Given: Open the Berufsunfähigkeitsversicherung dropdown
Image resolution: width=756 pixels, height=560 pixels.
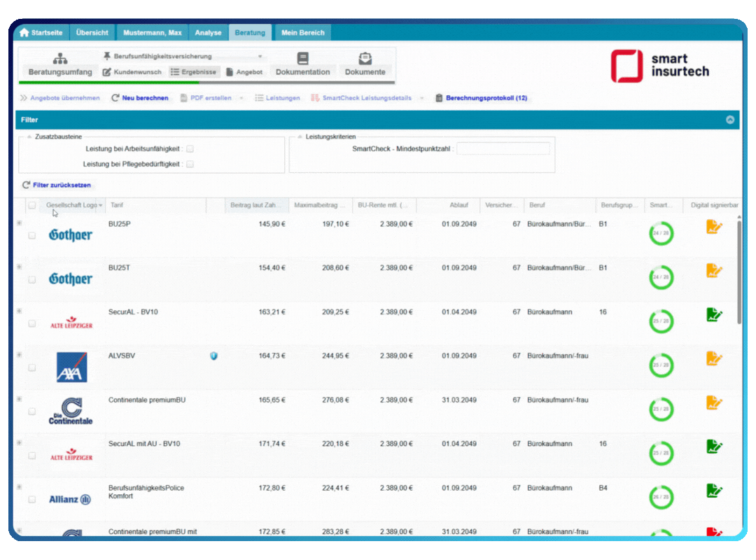Looking at the screenshot, I should coord(260,56).
